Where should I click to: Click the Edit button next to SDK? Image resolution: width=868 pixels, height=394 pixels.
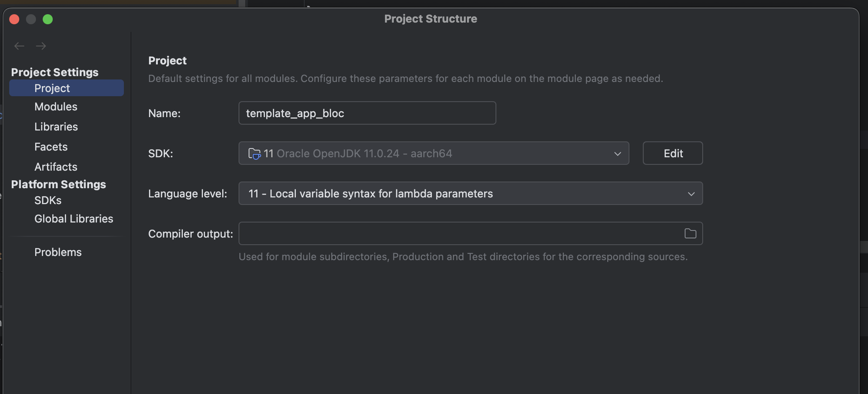[673, 153]
